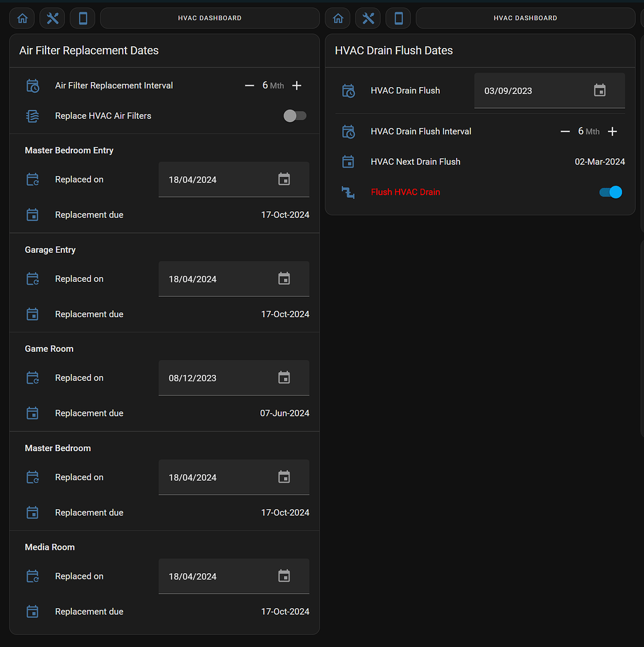
Task: Select the left HVAC DASHBOARD tab
Action: (x=209, y=18)
